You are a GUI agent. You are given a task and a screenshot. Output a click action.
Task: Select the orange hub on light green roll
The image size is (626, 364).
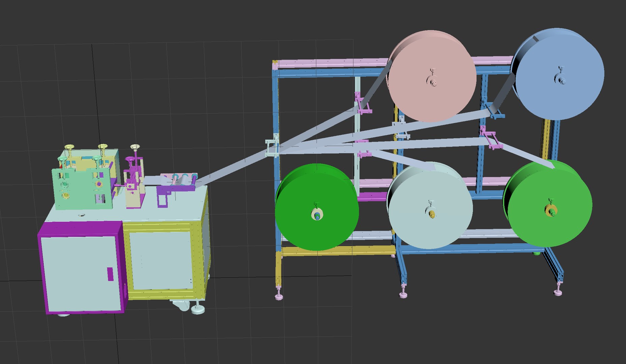click(x=551, y=210)
